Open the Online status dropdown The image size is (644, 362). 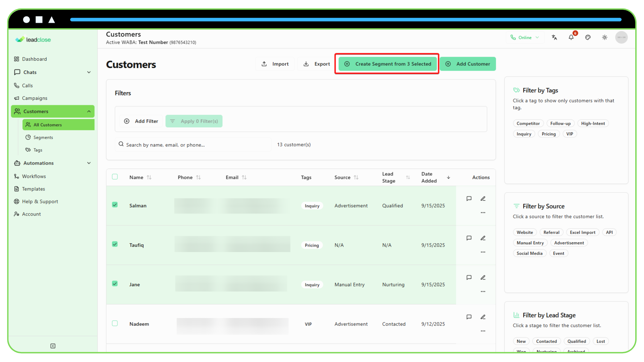click(x=525, y=38)
